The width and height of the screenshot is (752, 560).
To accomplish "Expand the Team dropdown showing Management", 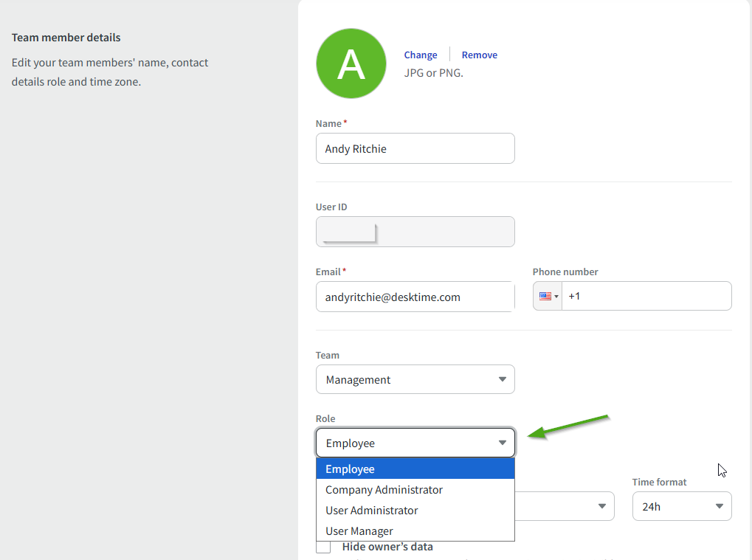I will pyautogui.click(x=415, y=379).
